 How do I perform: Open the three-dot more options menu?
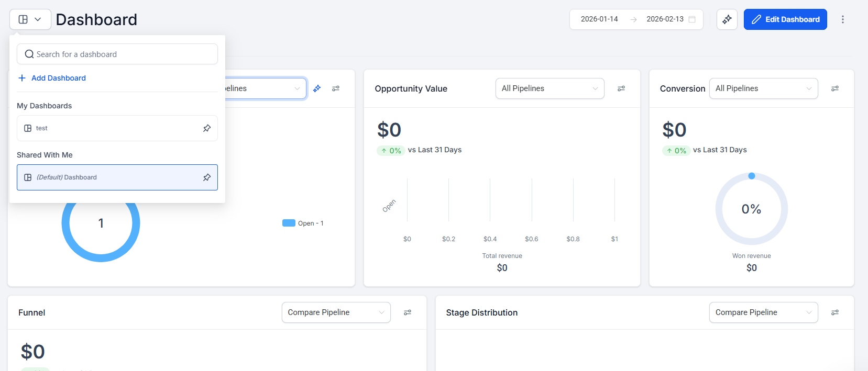pos(843,19)
